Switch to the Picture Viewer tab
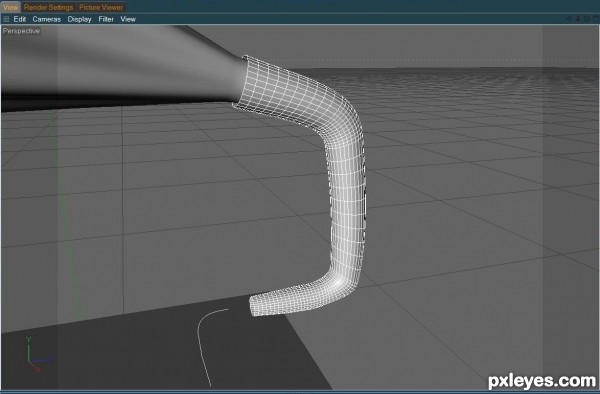 pyautogui.click(x=101, y=7)
